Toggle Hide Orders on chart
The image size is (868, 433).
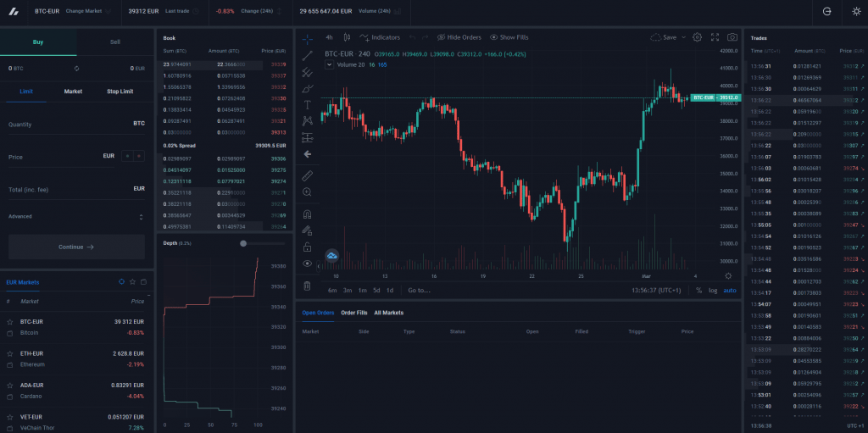(x=459, y=37)
